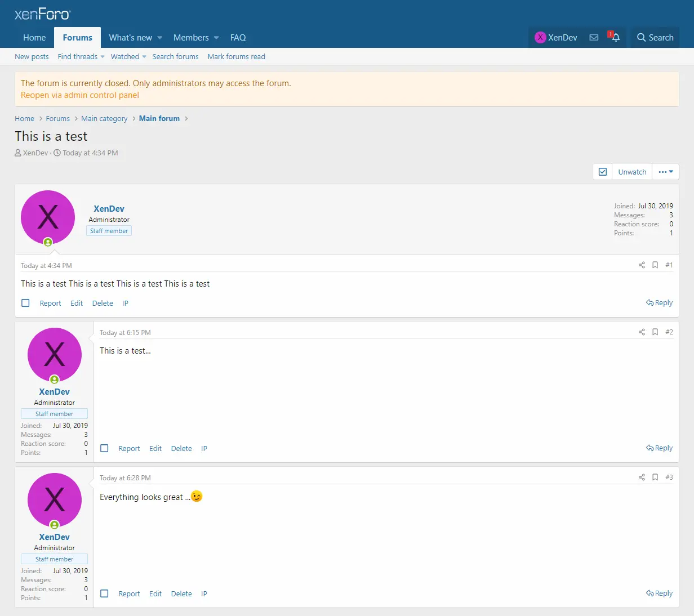
Task: Click the #2 post permalink
Action: coord(669,332)
